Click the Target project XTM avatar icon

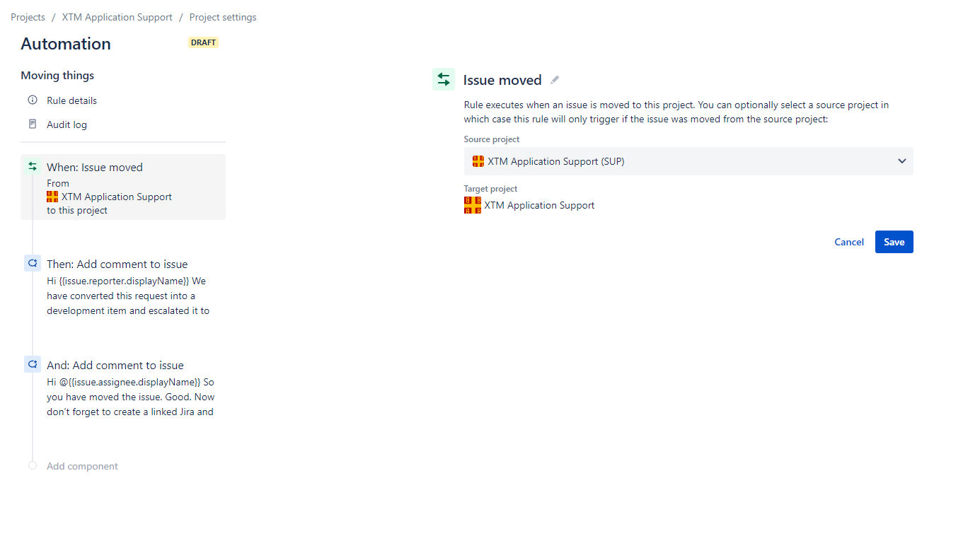coord(473,205)
